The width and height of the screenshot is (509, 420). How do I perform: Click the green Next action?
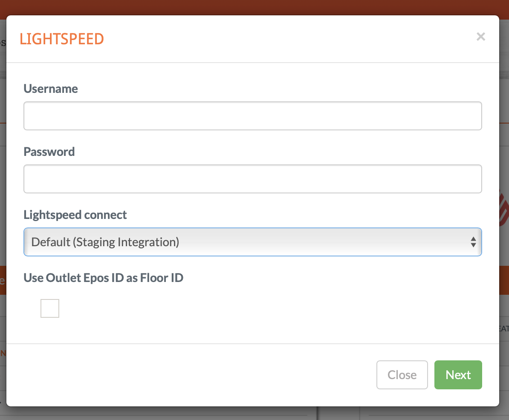point(458,375)
